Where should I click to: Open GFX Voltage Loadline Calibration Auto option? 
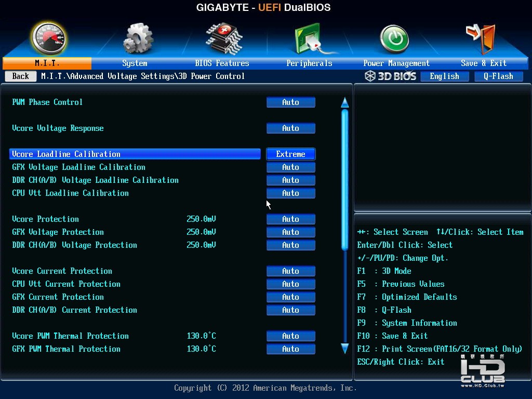click(291, 167)
